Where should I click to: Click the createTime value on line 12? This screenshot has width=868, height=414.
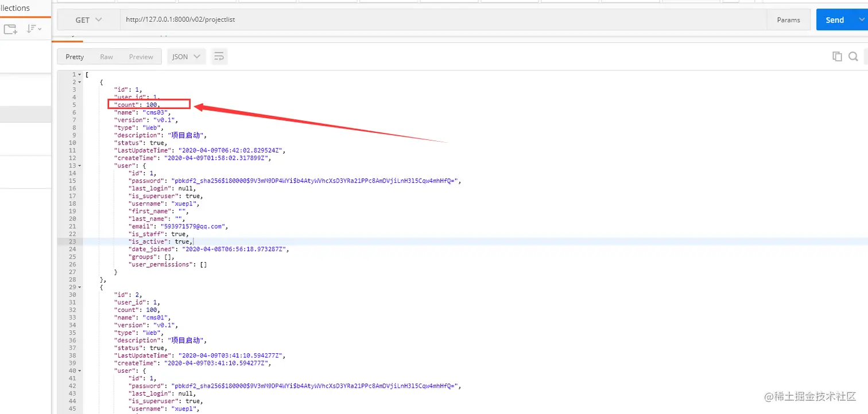[216, 158]
